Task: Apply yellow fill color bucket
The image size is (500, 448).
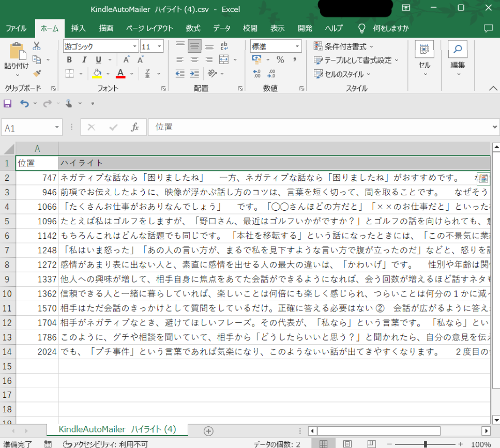Action: point(97,73)
